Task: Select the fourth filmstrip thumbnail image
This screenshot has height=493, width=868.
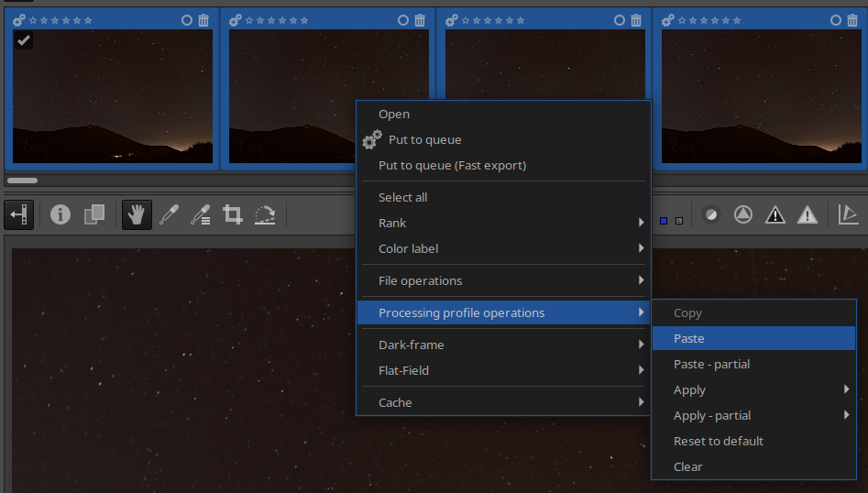Action: pyautogui.click(x=761, y=96)
